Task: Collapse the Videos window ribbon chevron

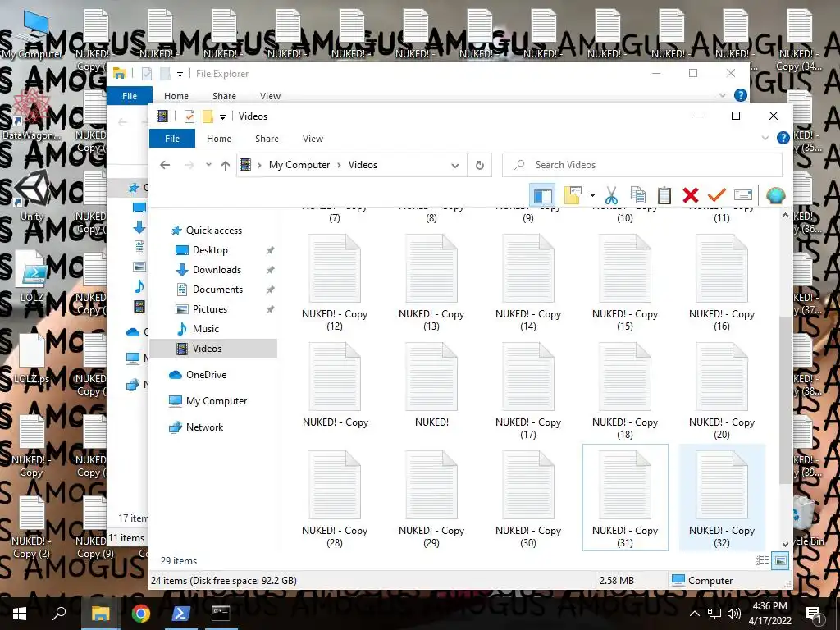Action: click(x=765, y=138)
